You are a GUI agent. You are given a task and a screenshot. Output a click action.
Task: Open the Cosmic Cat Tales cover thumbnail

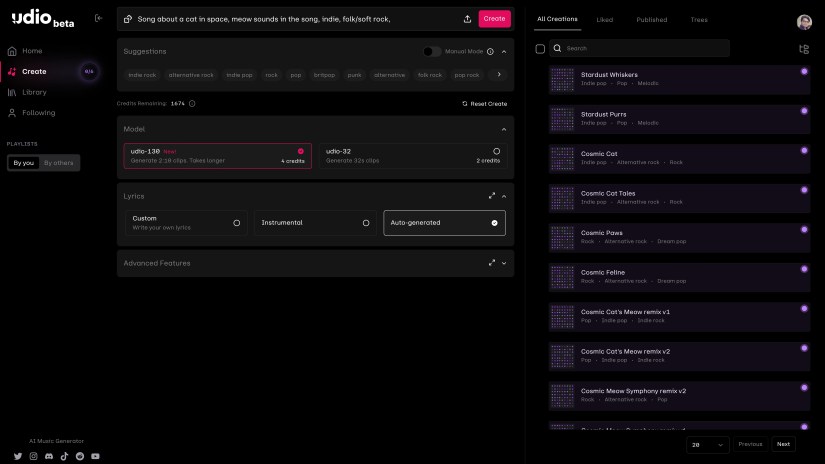(x=562, y=198)
